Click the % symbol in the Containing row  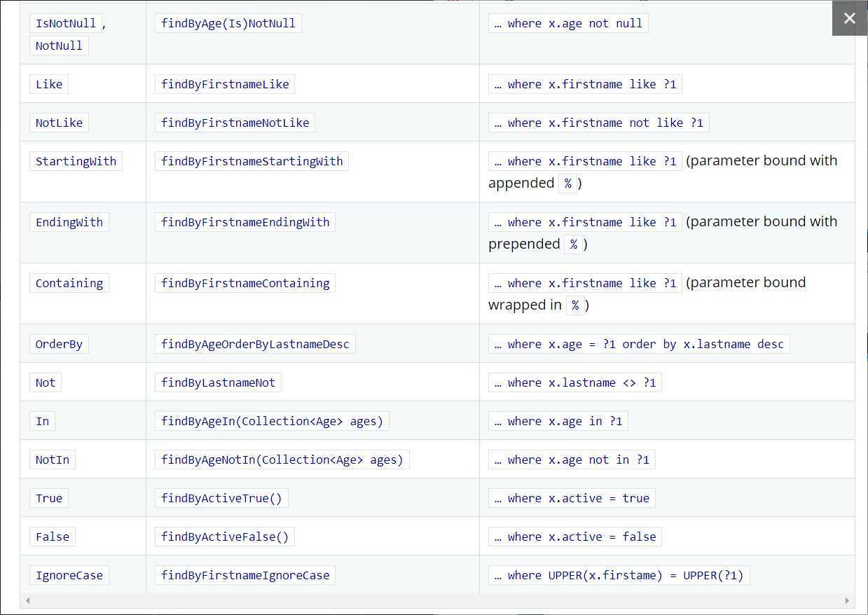575,305
